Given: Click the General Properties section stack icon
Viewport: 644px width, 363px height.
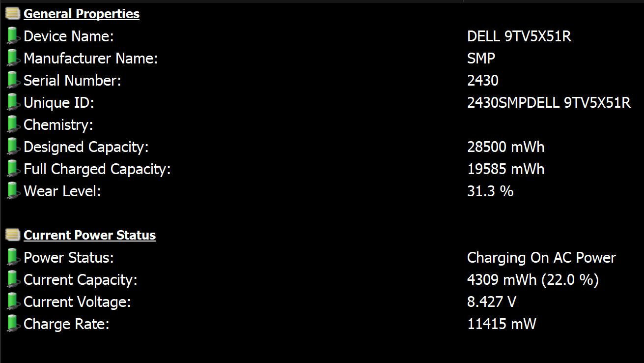Looking at the screenshot, I should pyautogui.click(x=13, y=14).
